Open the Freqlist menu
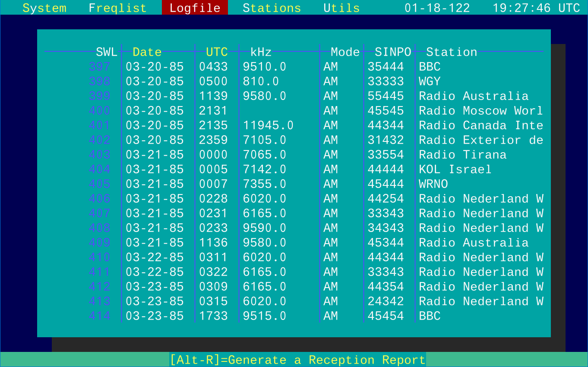 pos(117,8)
